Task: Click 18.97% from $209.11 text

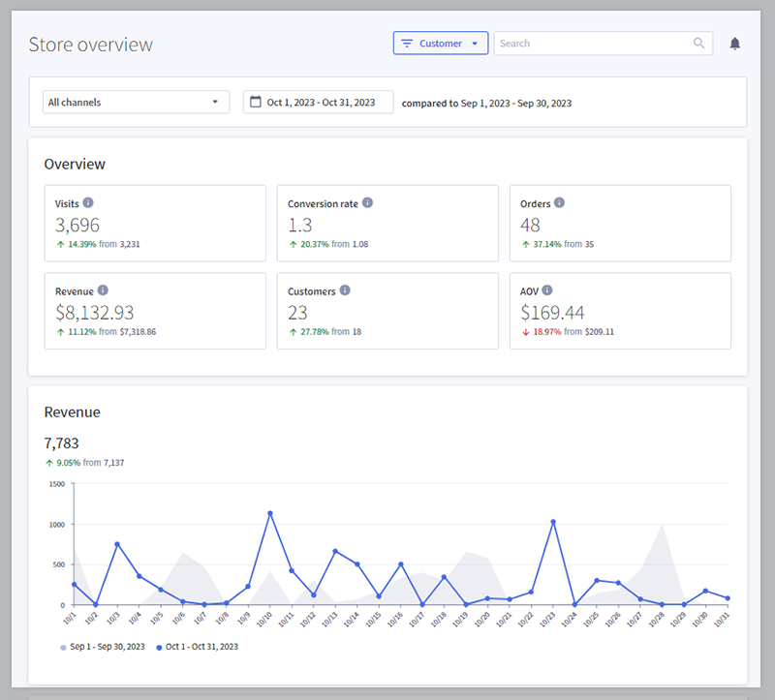Action: [573, 332]
